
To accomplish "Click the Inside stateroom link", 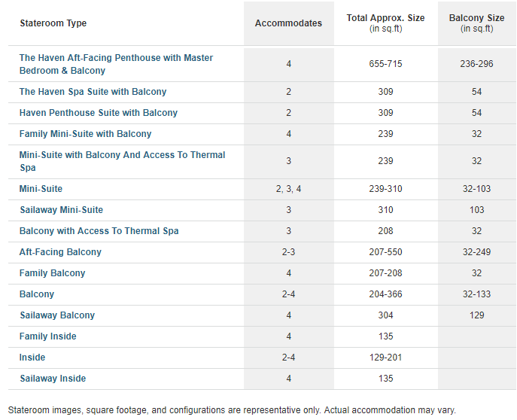I will [x=32, y=358].
